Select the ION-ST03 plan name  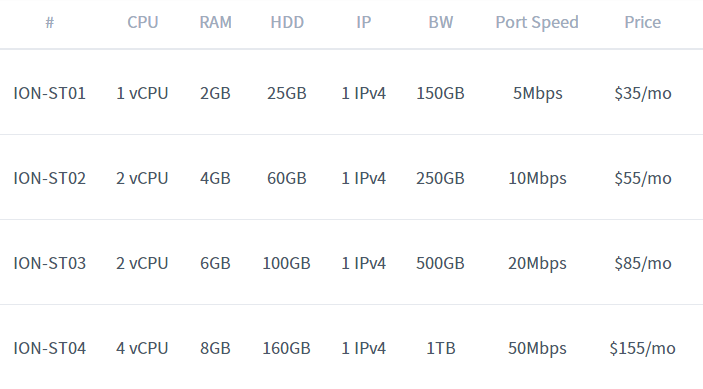click(x=50, y=263)
